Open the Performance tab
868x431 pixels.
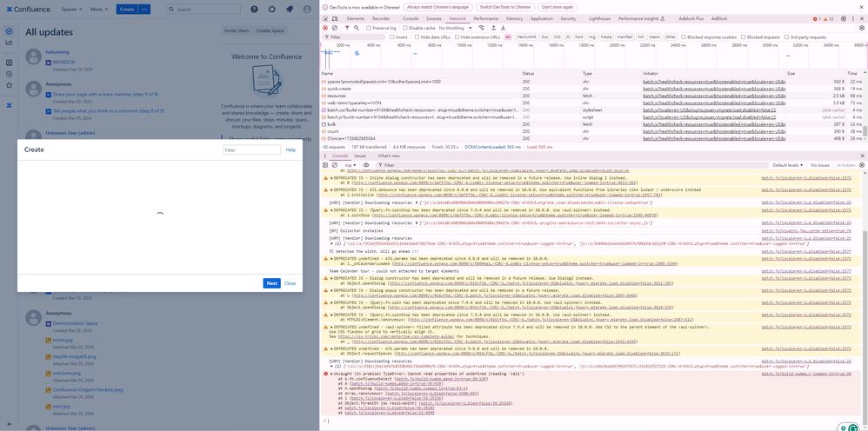click(x=485, y=18)
